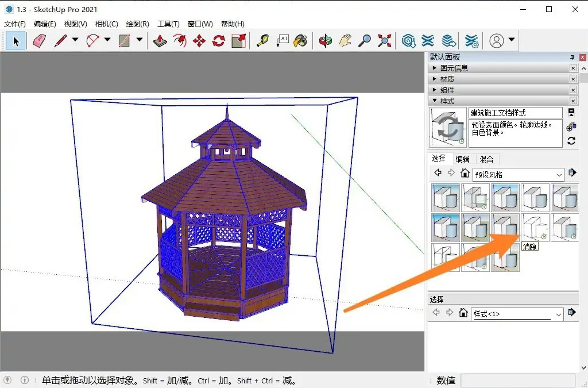Viewport: 588px width, 388px height.
Task: Open the 相机(C) menu
Action: [106, 24]
